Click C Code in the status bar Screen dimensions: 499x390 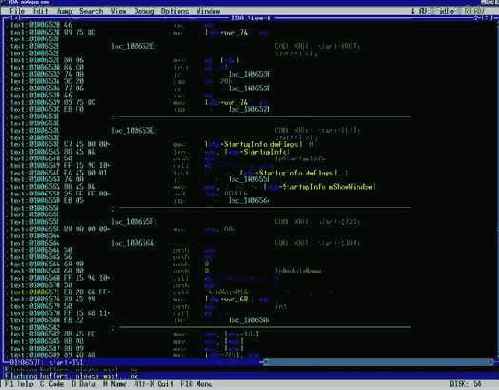pos(52,384)
